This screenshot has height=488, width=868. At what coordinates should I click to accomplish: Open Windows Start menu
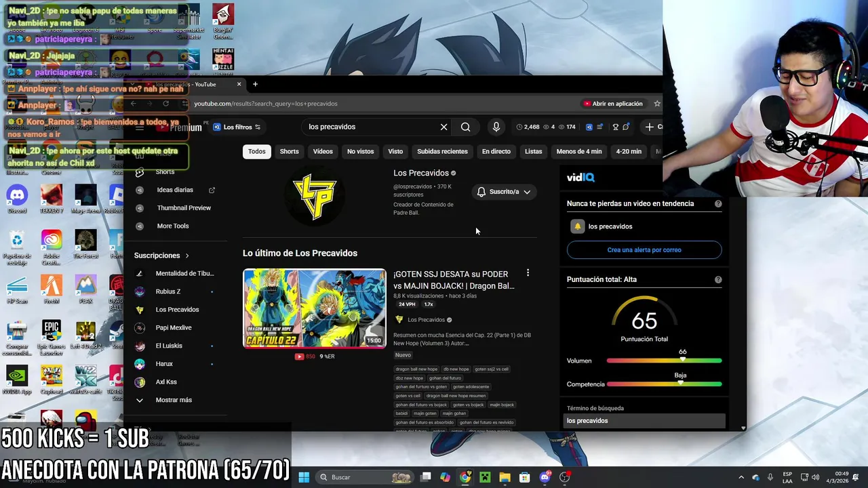coord(304,477)
